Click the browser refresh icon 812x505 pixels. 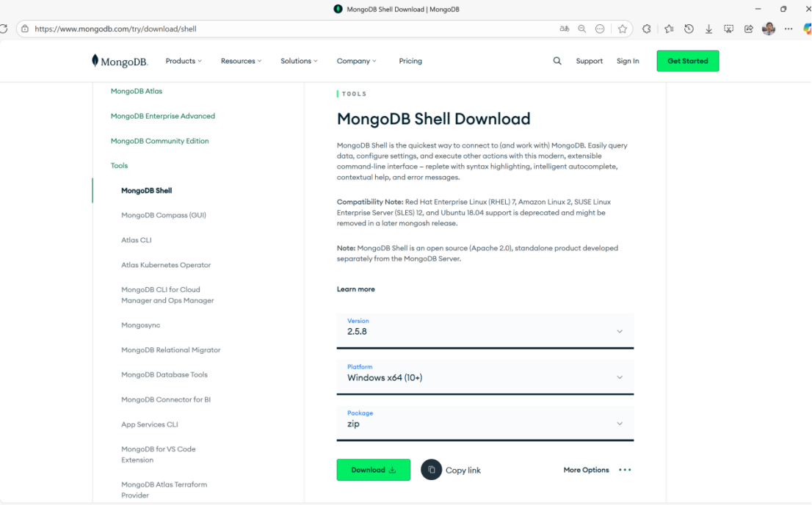[x=4, y=29]
